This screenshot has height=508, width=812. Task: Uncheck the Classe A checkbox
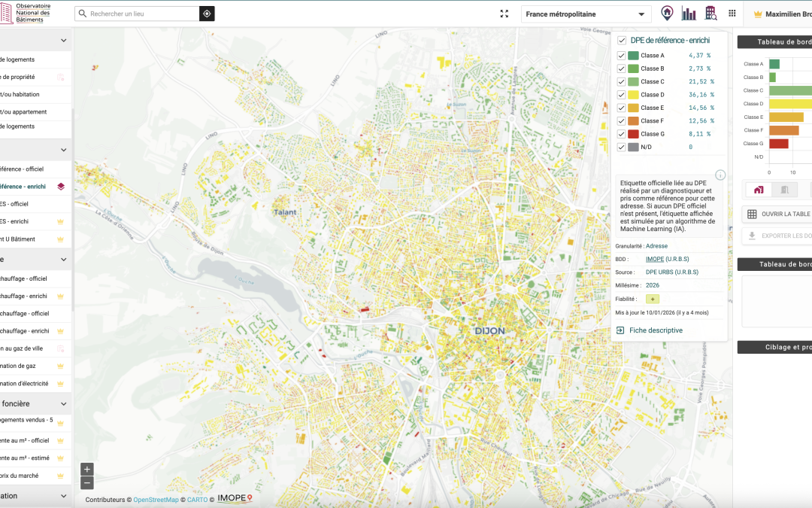[x=622, y=56]
